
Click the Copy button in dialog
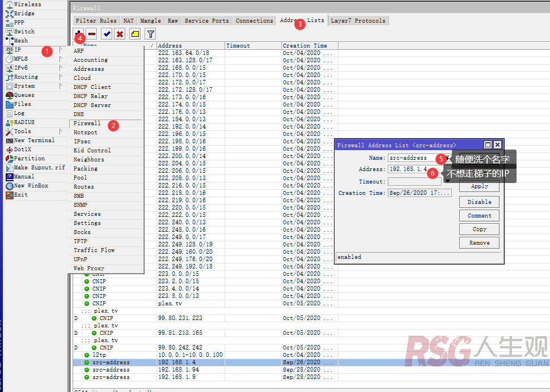click(x=479, y=229)
